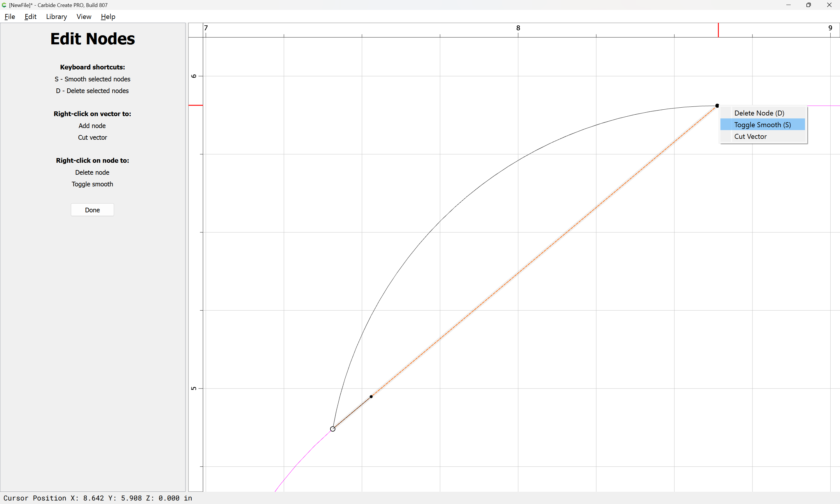Click the 'Right-click on vector to:' heading

point(92,114)
